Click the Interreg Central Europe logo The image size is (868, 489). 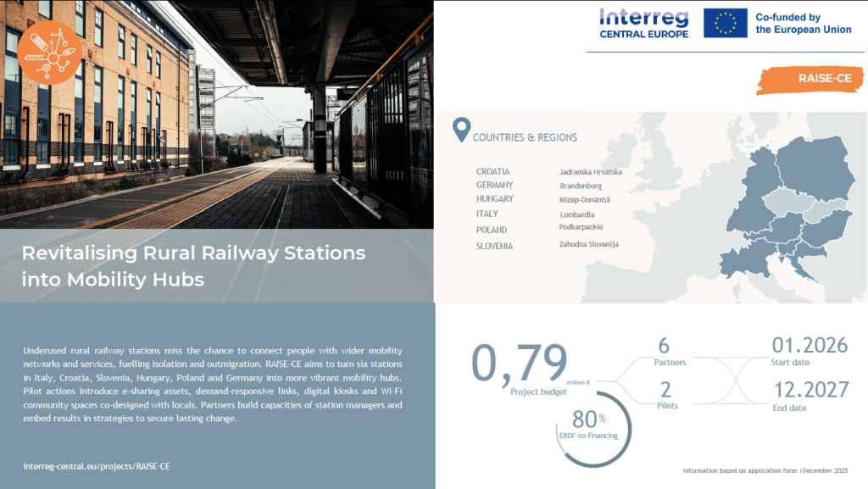tap(643, 23)
